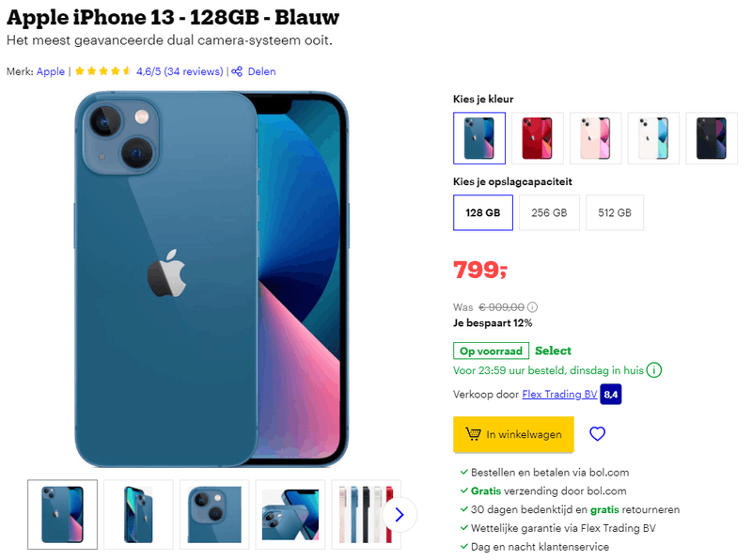752x560 pixels.
Task: Show next thumbnails with right arrow
Action: [399, 515]
